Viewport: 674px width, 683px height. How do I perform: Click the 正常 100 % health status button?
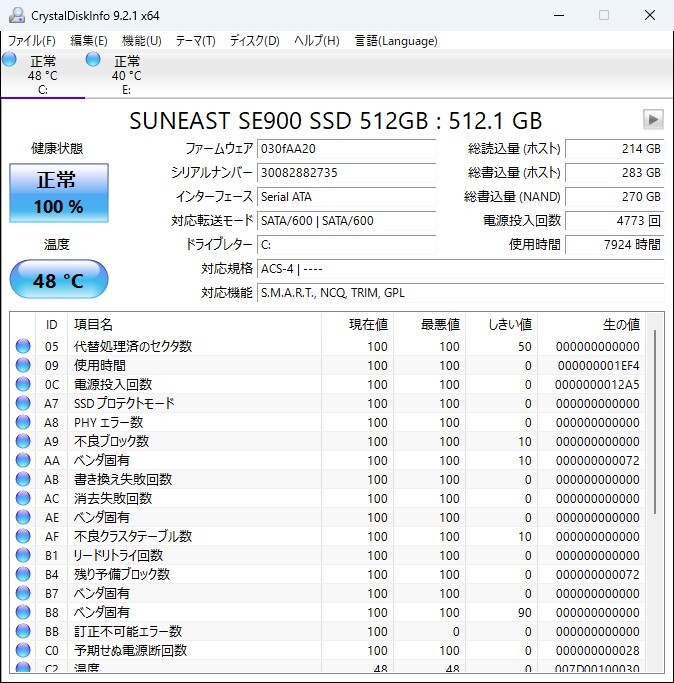59,193
